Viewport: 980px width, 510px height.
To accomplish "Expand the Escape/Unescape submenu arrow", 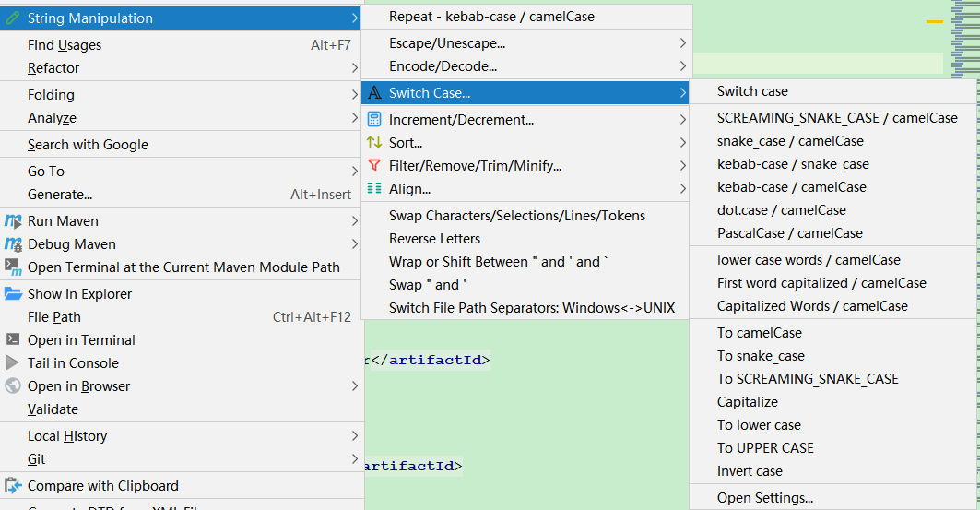I will pos(683,43).
